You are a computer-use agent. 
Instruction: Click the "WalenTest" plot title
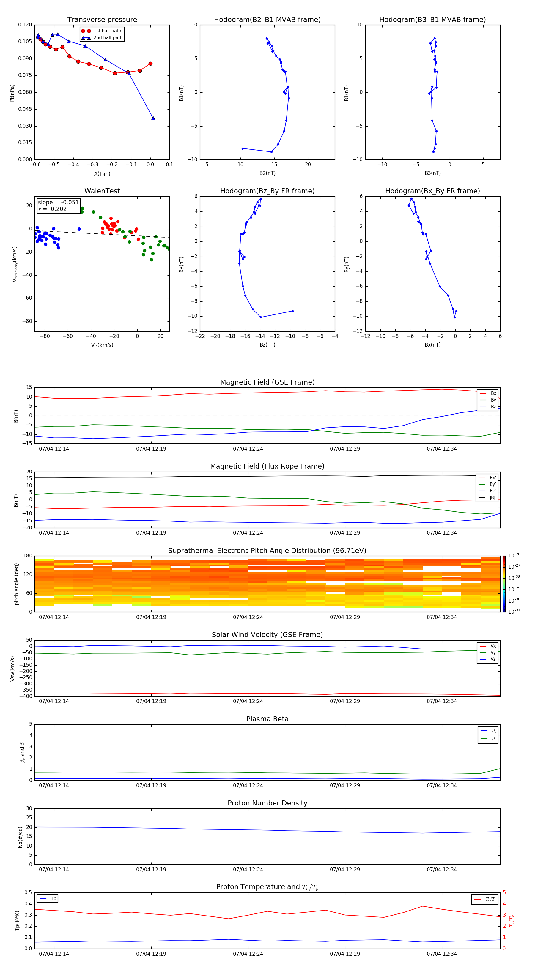[102, 191]
